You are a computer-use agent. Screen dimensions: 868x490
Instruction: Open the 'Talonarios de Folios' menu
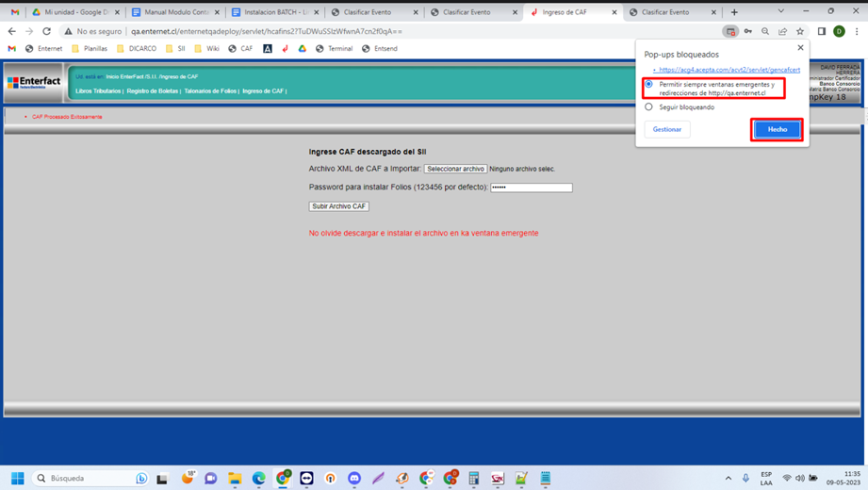click(x=210, y=91)
